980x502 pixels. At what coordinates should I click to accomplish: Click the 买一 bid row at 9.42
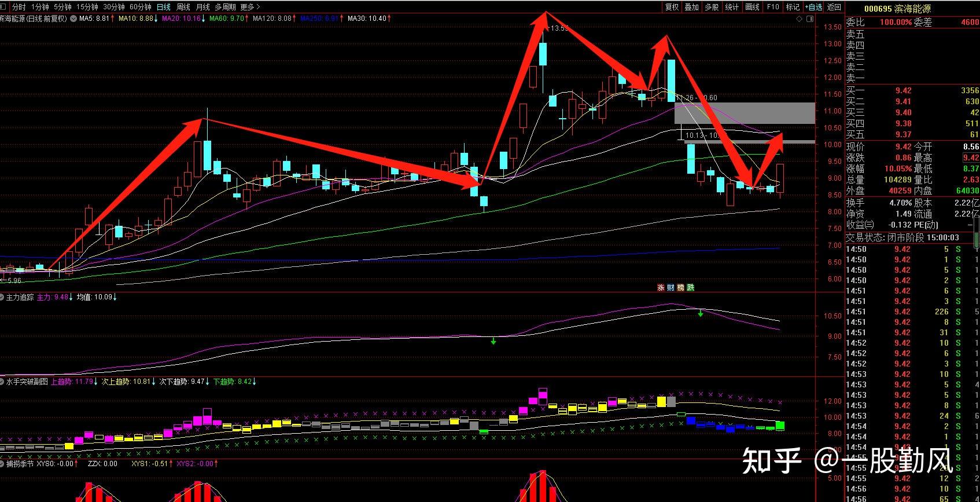click(912, 90)
